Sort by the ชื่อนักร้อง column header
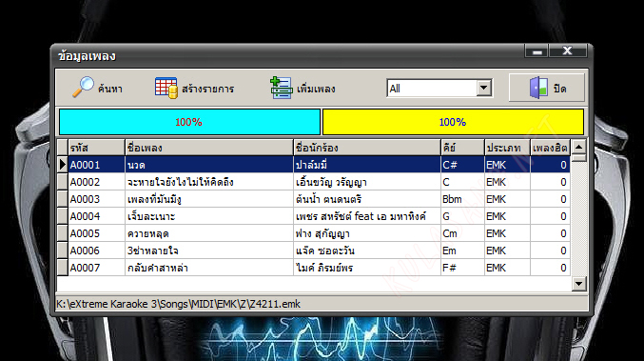Viewport: 644px width, 361px height. (x=367, y=148)
